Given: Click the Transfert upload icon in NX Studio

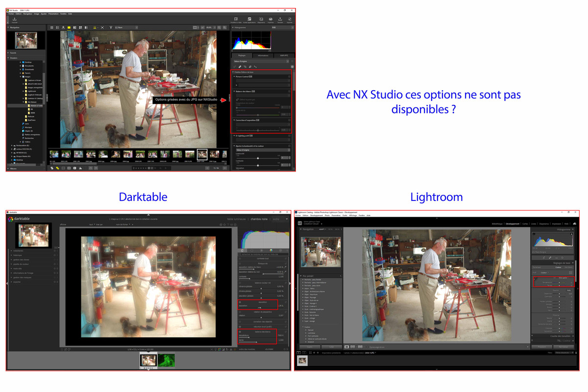Looking at the screenshot, I should click(x=280, y=19).
